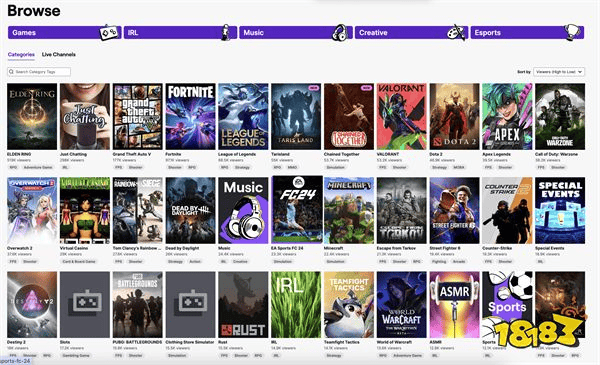Click the Simulation tag under Minecraft
Screen dimensions: 600x365
336,262
